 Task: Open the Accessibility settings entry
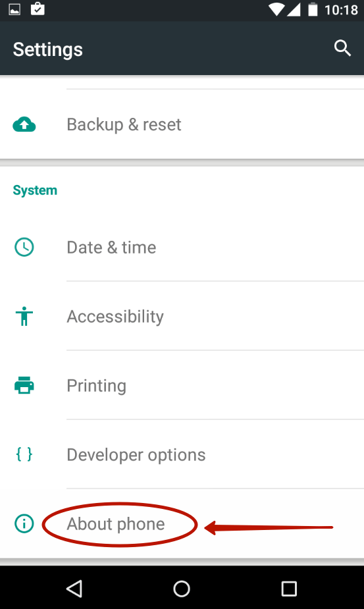pos(182,316)
